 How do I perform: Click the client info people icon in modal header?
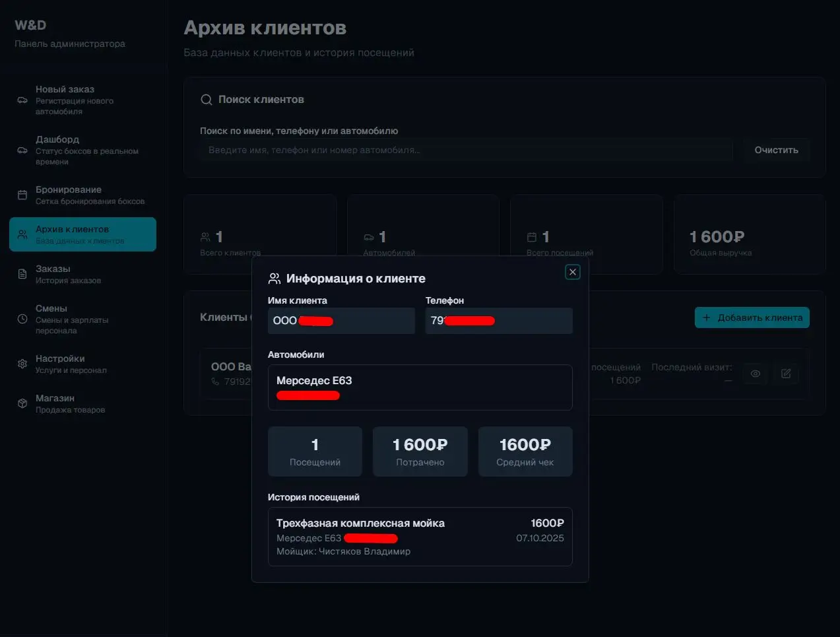[x=273, y=278]
